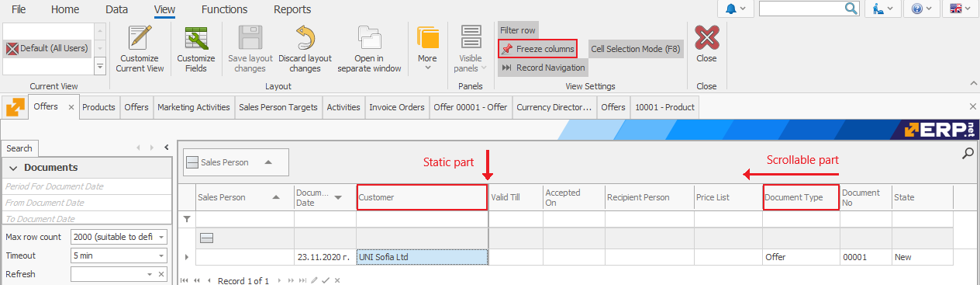Open Customize Fields
The width and height of the screenshot is (980, 285).
pyautogui.click(x=196, y=49)
